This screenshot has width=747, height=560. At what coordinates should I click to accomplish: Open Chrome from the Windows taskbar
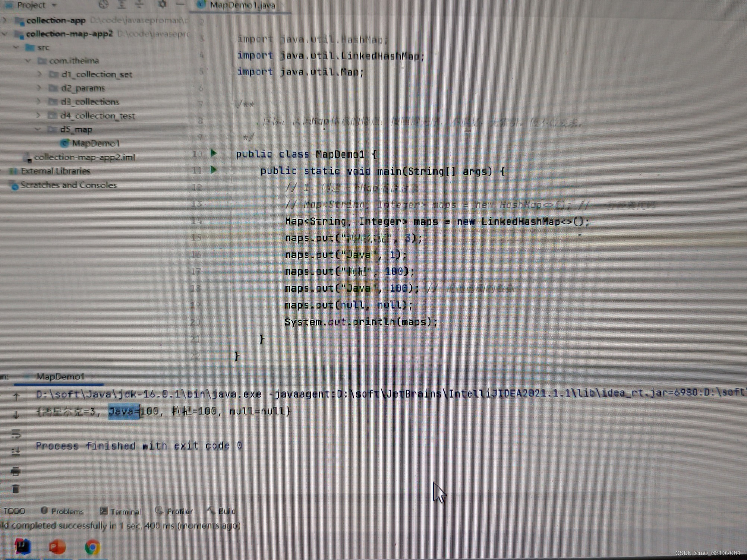click(92, 547)
